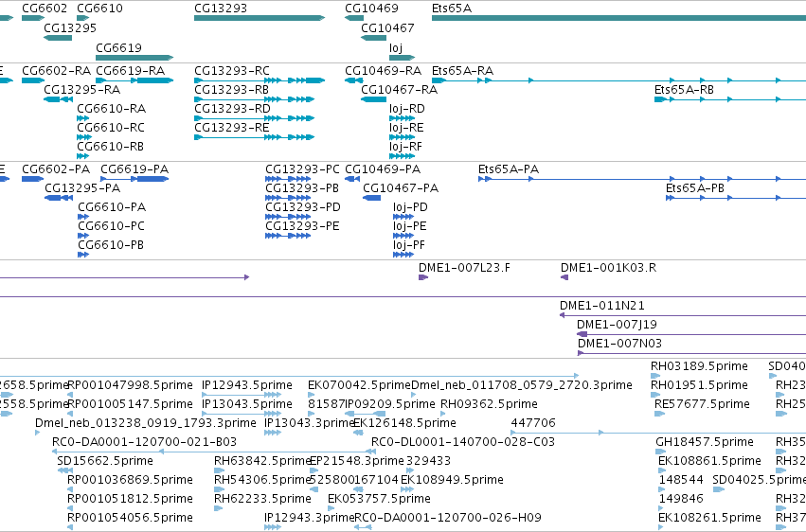Select protein CG6610-PC
806x532 pixels.
point(111,226)
